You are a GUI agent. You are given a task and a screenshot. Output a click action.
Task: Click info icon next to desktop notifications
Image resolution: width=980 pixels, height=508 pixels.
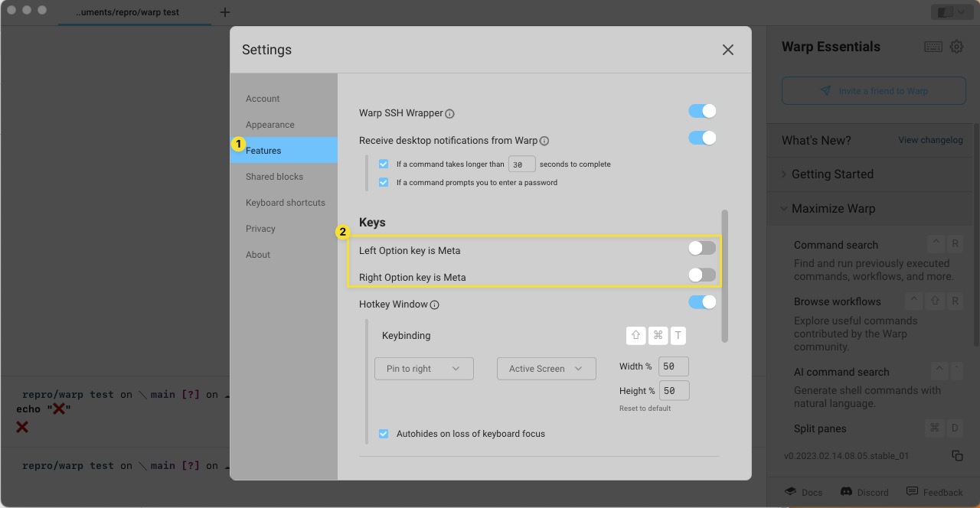544,141
